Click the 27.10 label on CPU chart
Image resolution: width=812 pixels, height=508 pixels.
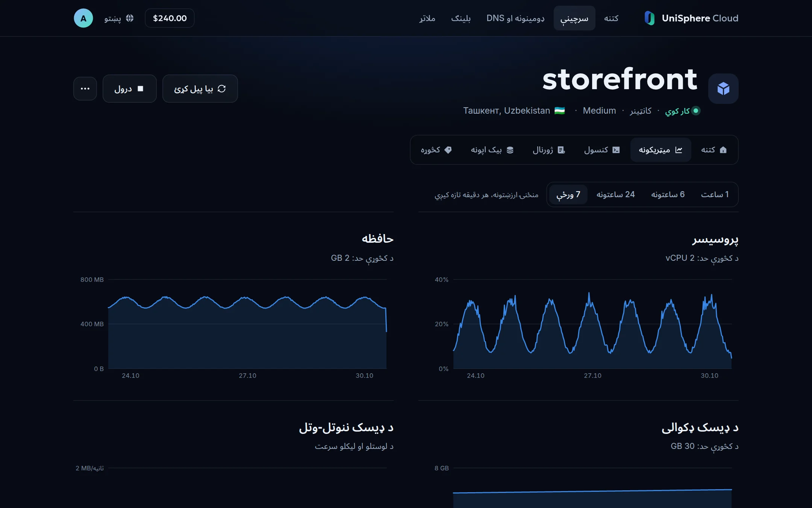coord(592,376)
